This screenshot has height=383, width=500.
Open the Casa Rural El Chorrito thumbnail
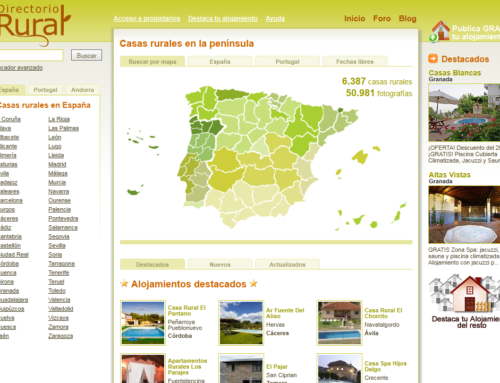(x=339, y=322)
